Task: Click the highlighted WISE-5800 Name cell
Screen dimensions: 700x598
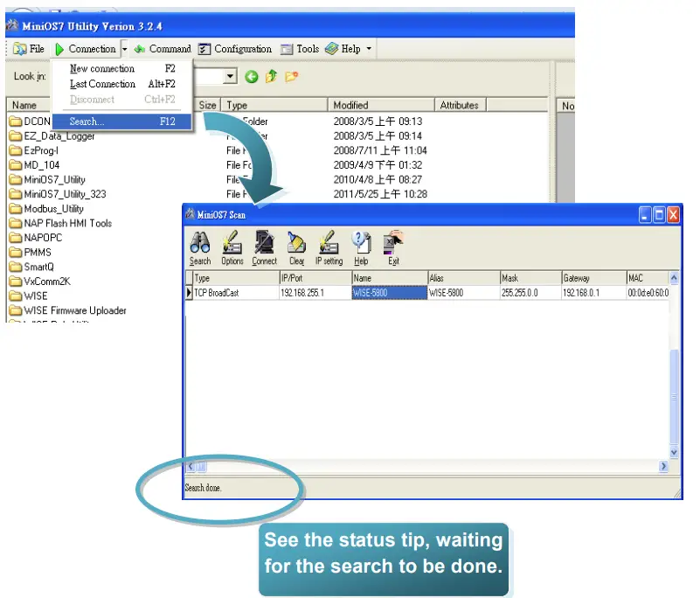Action: [x=389, y=293]
